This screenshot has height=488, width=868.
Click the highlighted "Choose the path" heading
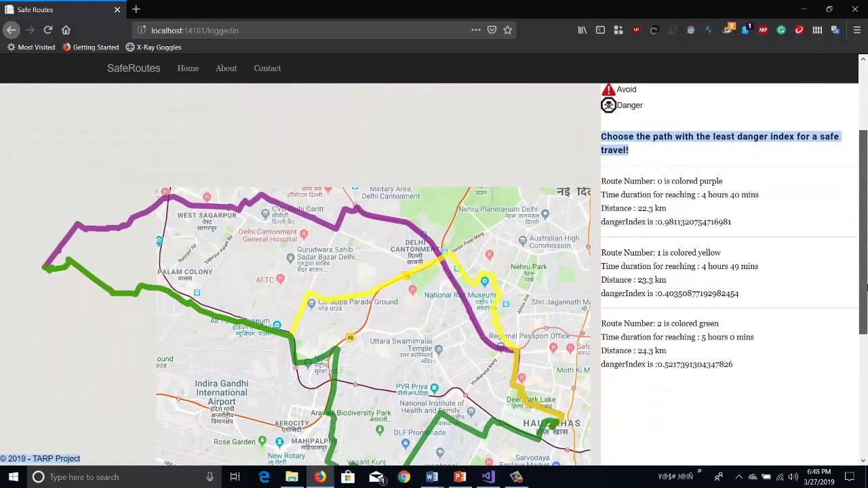[x=719, y=143]
